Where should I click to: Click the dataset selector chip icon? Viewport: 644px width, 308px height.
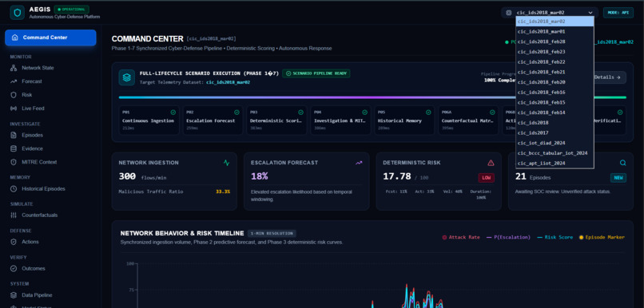508,13
